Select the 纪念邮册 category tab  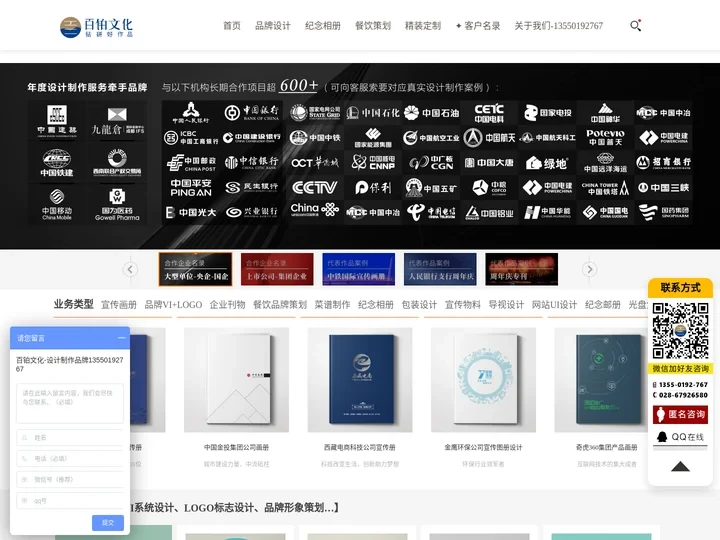pyautogui.click(x=602, y=304)
